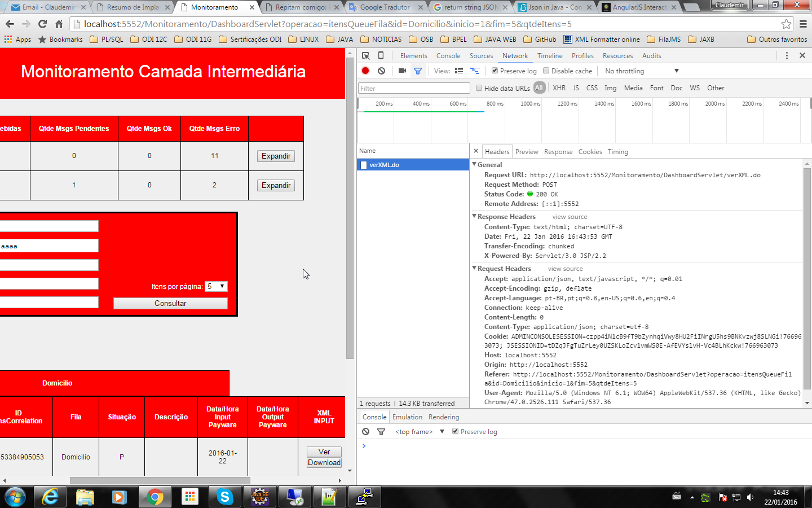This screenshot has height=508, width=812.
Task: Clear the network log icon
Action: click(x=382, y=71)
